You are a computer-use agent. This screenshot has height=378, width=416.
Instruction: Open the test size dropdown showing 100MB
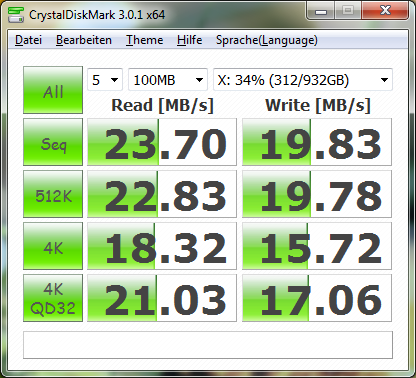pos(168,80)
